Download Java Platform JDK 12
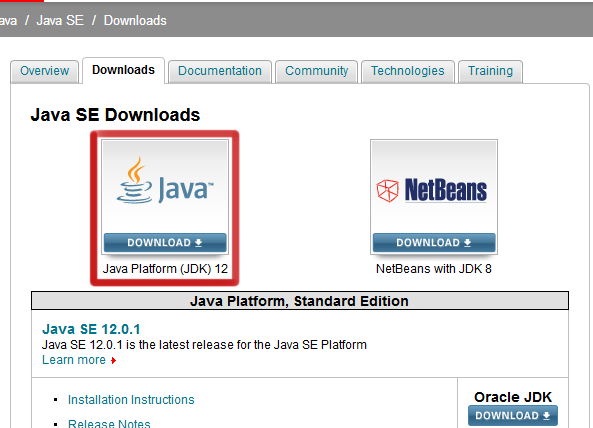This screenshot has height=428, width=593. [x=165, y=243]
